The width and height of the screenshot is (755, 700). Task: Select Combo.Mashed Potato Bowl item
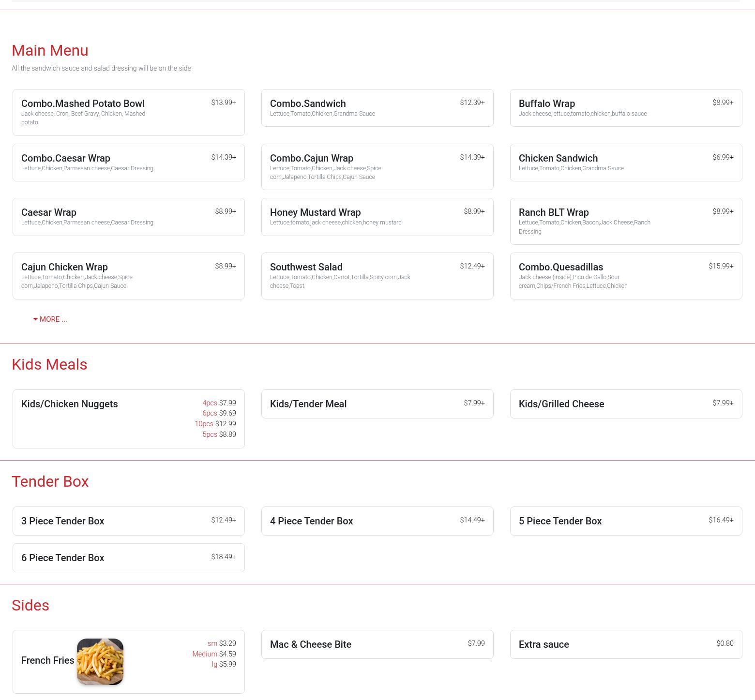[x=128, y=112]
